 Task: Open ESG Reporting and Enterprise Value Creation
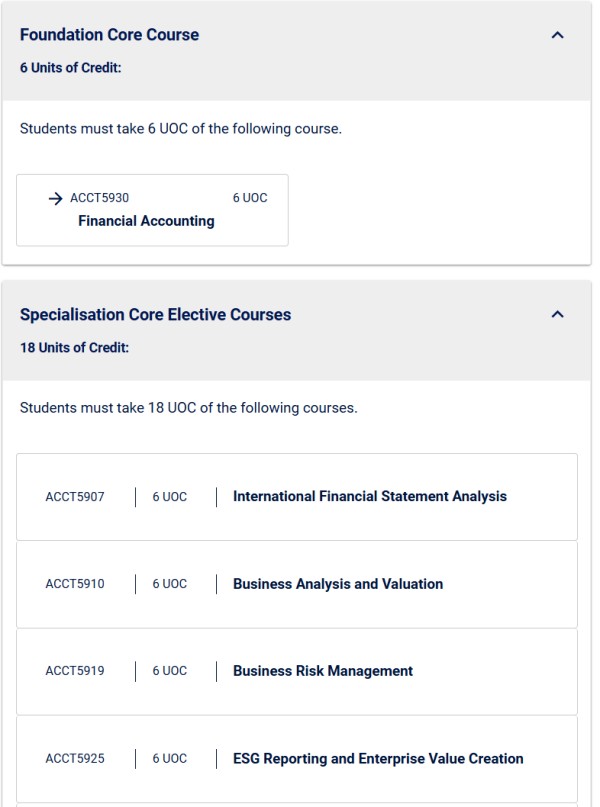pos(378,758)
